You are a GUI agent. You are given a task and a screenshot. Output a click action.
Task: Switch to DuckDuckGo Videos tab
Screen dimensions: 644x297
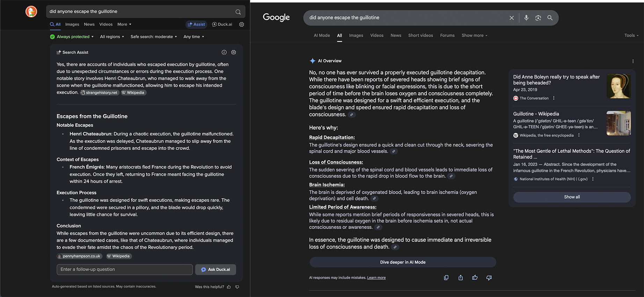(x=106, y=24)
